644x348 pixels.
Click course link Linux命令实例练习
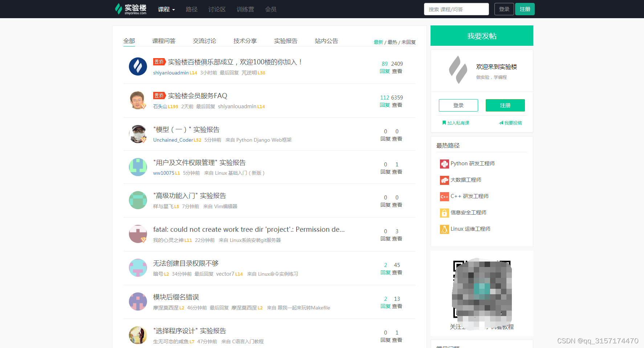coord(278,274)
